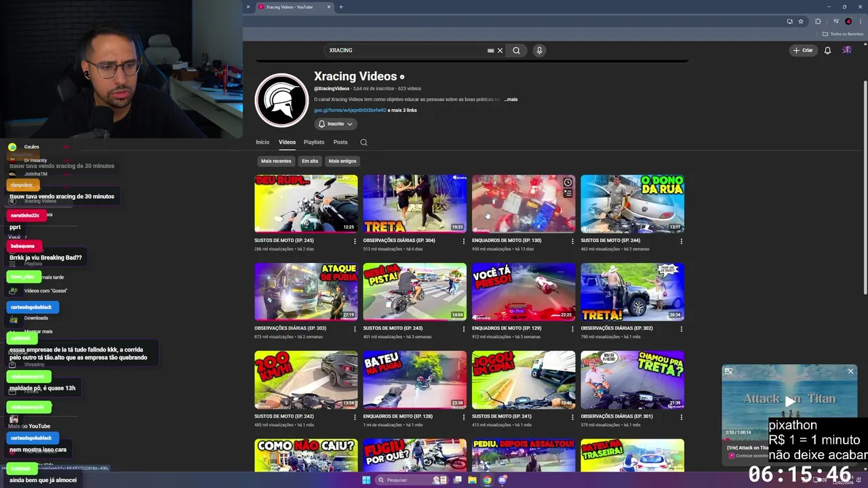Open the ATAQUE DE FÚRIA thumbnail
Viewport: 868px width, 488px height.
pos(306,291)
